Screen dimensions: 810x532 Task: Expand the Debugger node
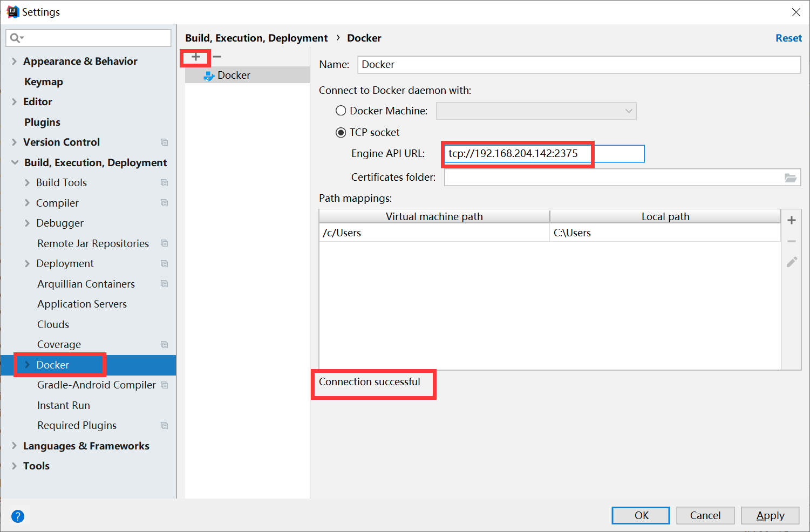27,223
